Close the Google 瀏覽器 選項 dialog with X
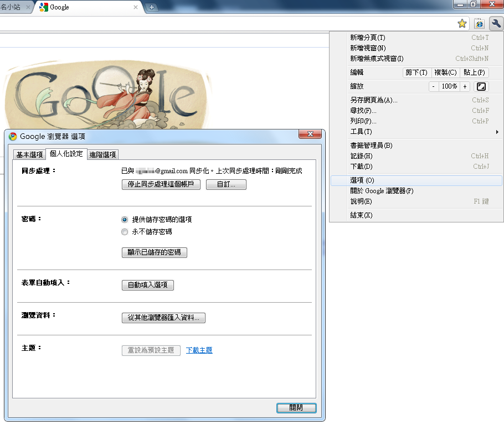This screenshot has height=425, width=504. [x=310, y=134]
